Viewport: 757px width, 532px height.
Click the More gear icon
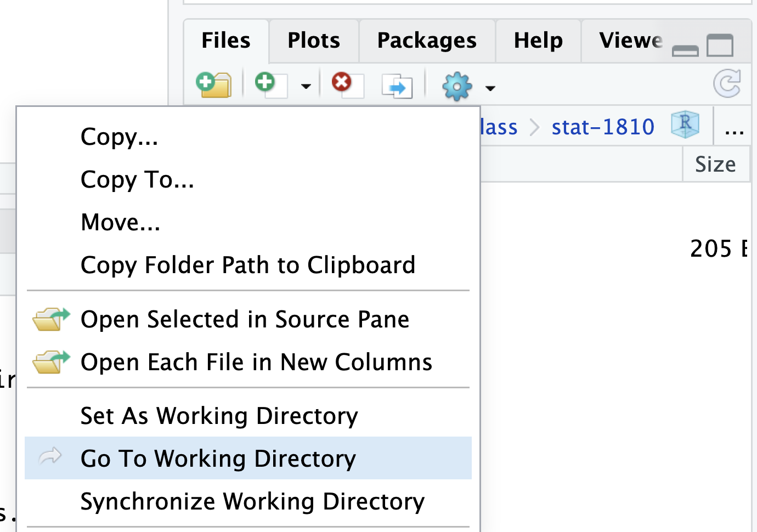(x=457, y=87)
